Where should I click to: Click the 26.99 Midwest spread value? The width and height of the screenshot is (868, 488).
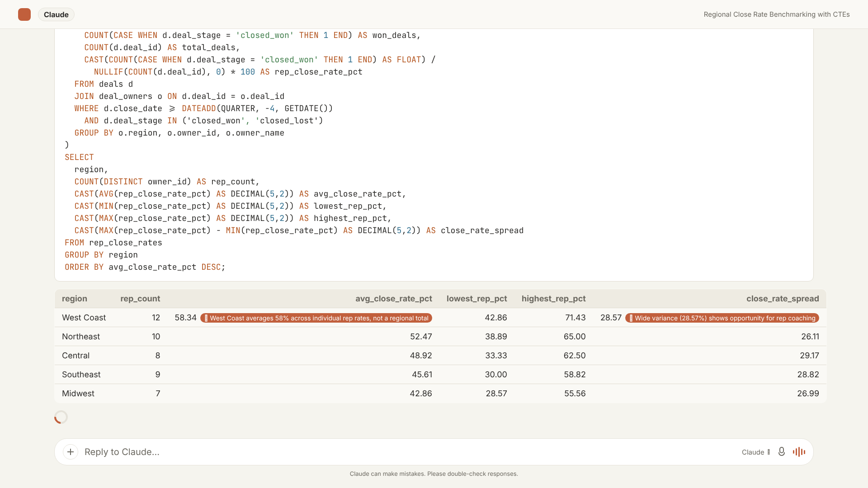(x=808, y=394)
